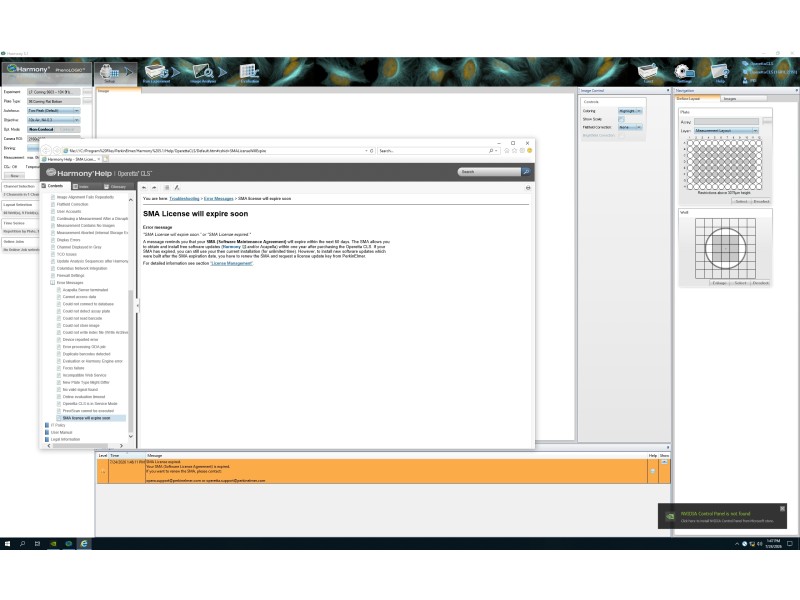Screen dimensions: 800x600
Task: Click the browser address bar
Action: pos(217,151)
